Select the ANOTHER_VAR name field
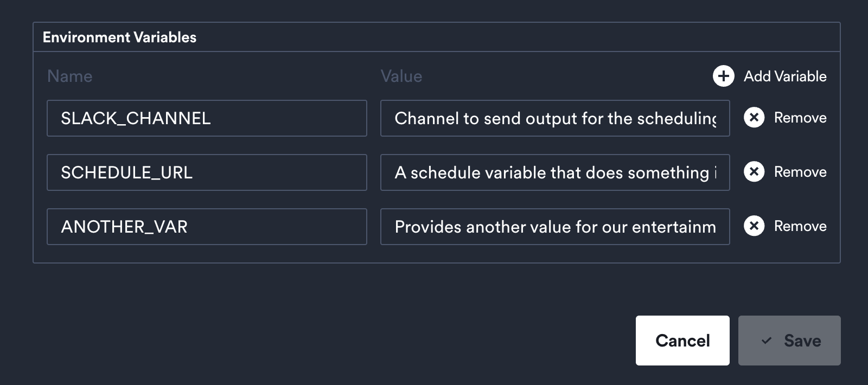Viewport: 868px width, 385px height. click(x=207, y=227)
